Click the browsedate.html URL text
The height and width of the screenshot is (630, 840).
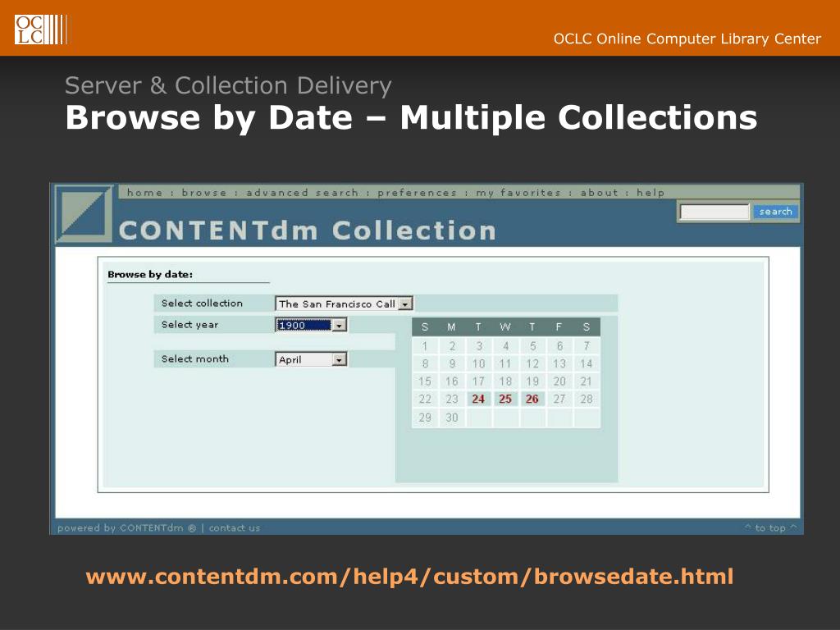click(409, 577)
